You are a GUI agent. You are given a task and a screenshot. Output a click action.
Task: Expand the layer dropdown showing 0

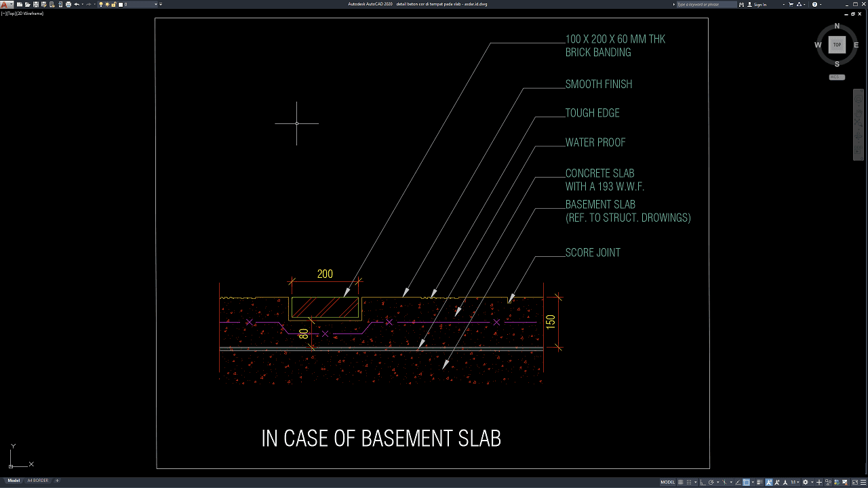156,4
